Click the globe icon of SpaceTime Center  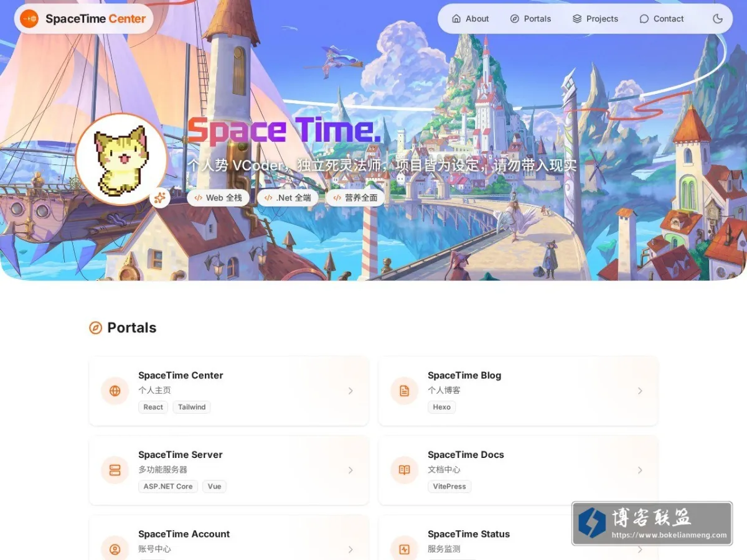115,391
